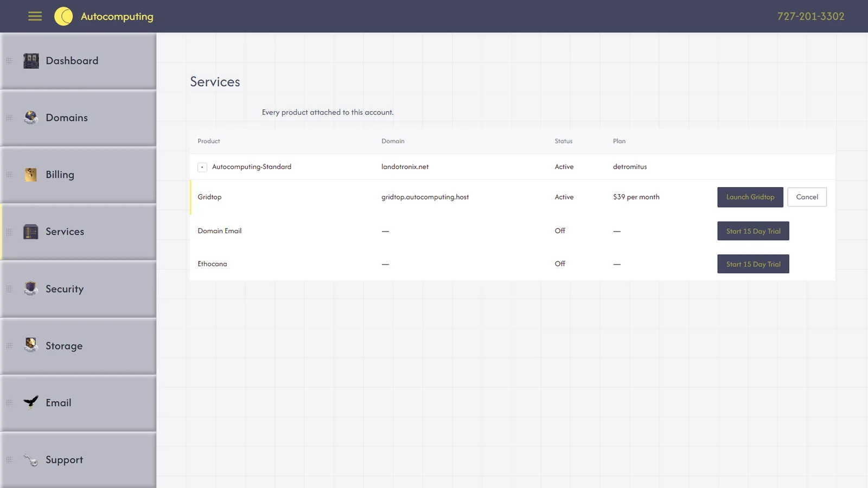This screenshot has height=488, width=868.
Task: Grab the drag handle beside Security
Action: coord(9,289)
